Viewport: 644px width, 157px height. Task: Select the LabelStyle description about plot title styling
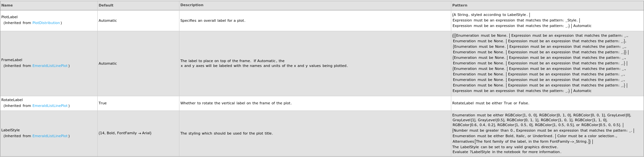click(226, 134)
